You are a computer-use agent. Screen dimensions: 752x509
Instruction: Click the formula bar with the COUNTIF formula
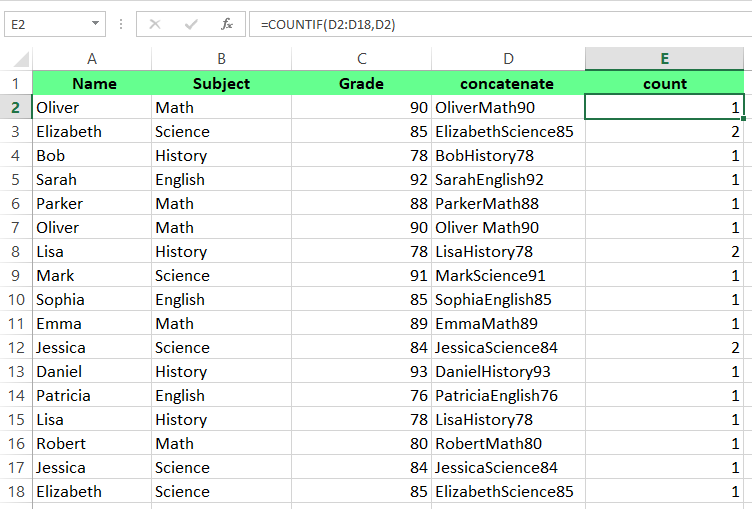(500, 24)
